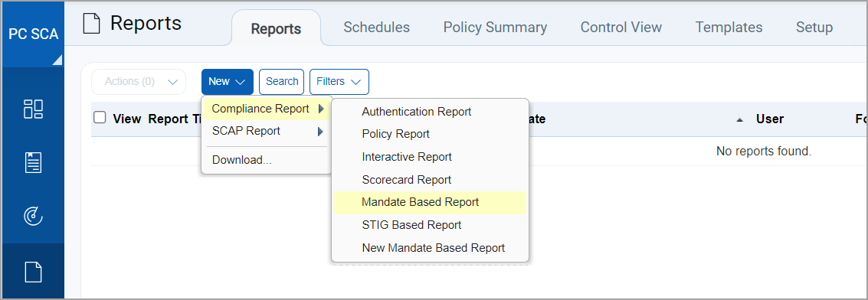Open the PC SCA module picker

click(x=33, y=34)
